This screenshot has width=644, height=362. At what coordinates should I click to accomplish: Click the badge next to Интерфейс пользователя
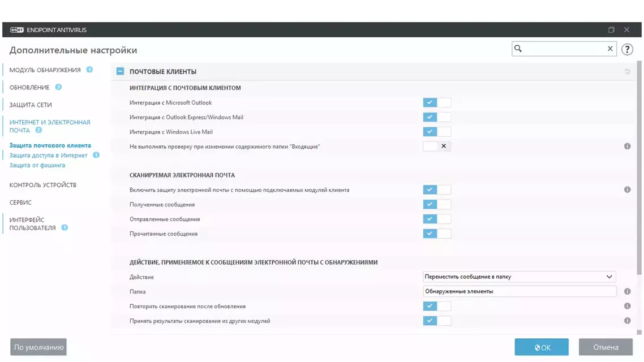pos(65,227)
